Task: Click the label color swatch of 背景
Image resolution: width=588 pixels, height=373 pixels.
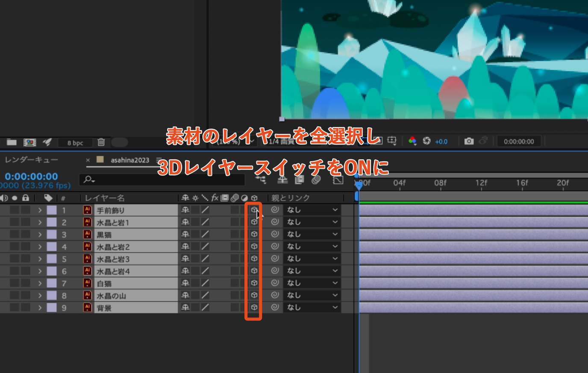Action: click(x=52, y=308)
